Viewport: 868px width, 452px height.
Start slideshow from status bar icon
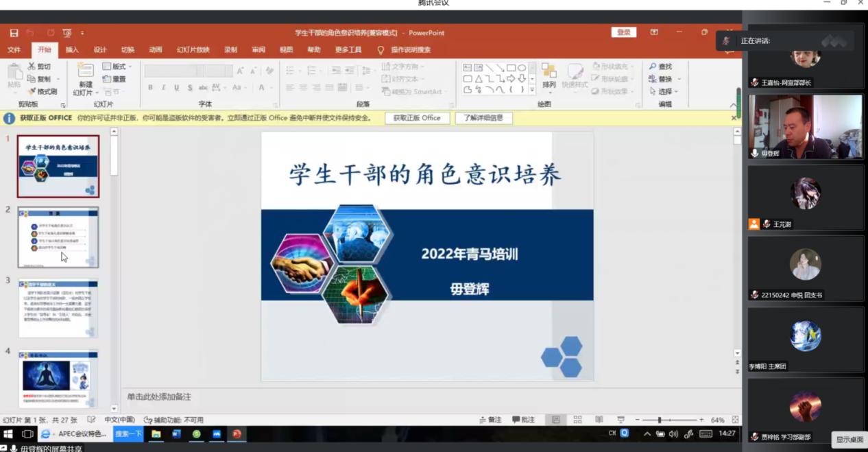tap(620, 420)
